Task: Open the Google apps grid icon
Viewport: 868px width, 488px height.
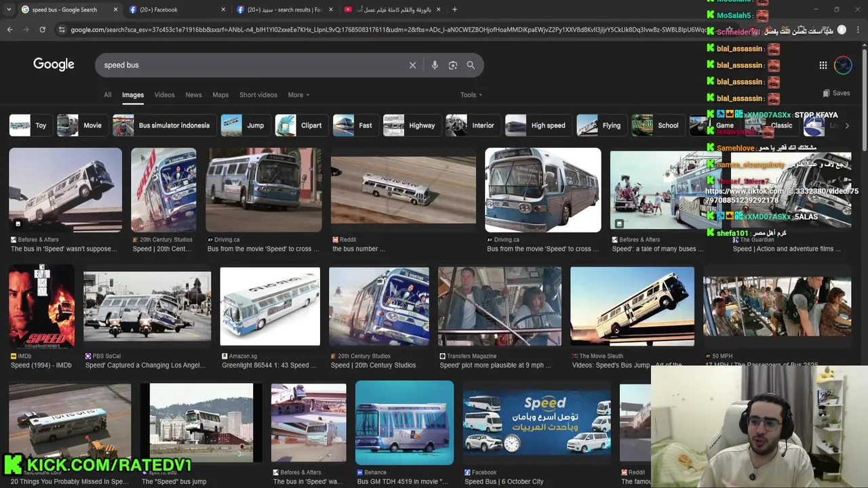Action: pyautogui.click(x=823, y=65)
